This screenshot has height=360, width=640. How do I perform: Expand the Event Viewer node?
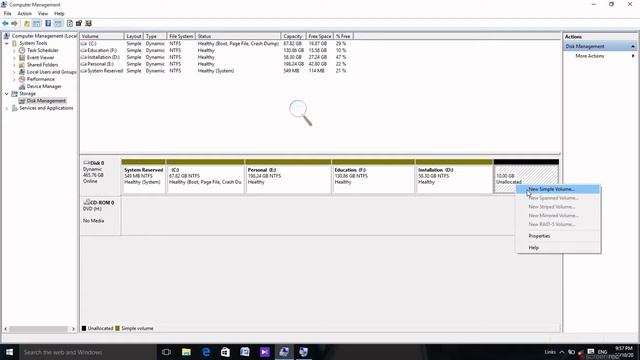tap(14, 58)
